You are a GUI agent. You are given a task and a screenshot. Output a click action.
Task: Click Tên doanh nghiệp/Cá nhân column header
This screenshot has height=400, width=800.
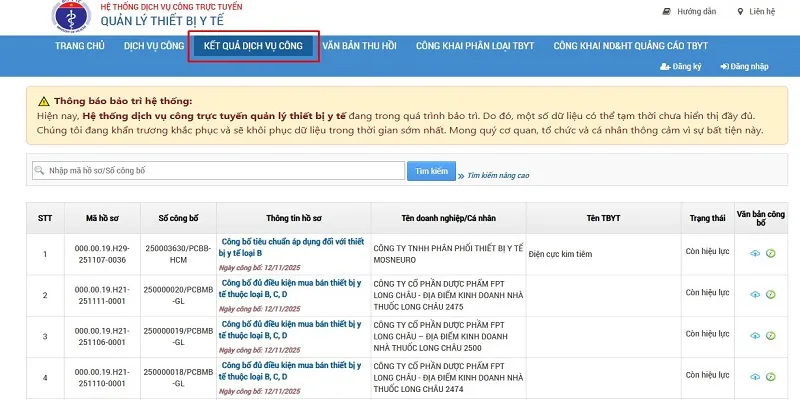click(448, 218)
